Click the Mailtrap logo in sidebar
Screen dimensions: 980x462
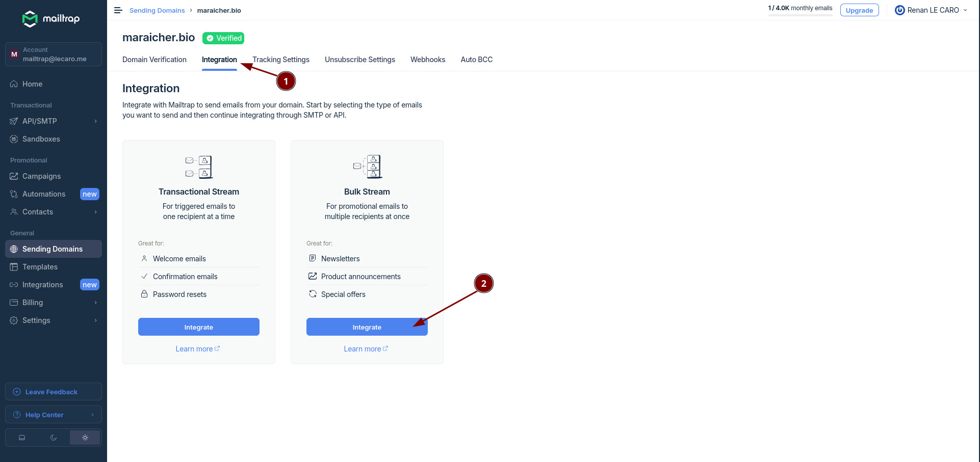click(51, 19)
